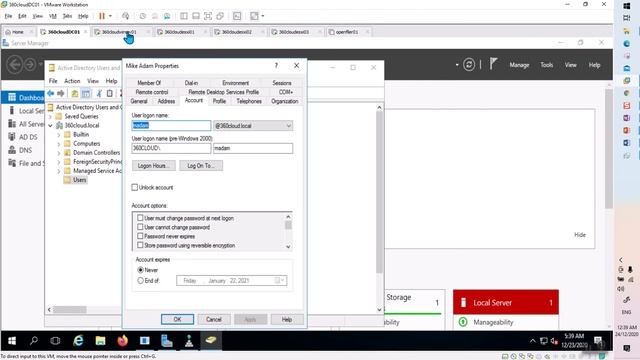Check Store password using reversible encryption

140,245
